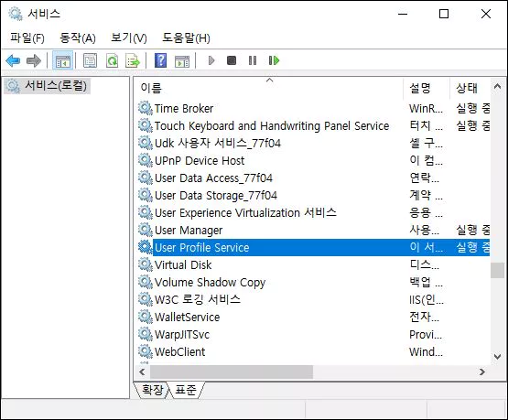Open the Help question mark icon

click(x=161, y=60)
